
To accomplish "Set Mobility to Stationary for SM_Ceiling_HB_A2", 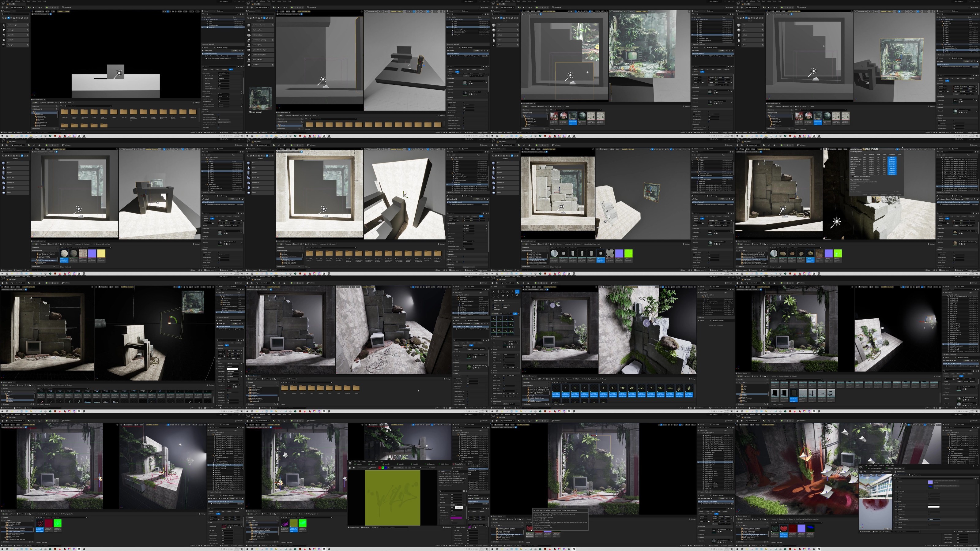I will coord(721,524).
